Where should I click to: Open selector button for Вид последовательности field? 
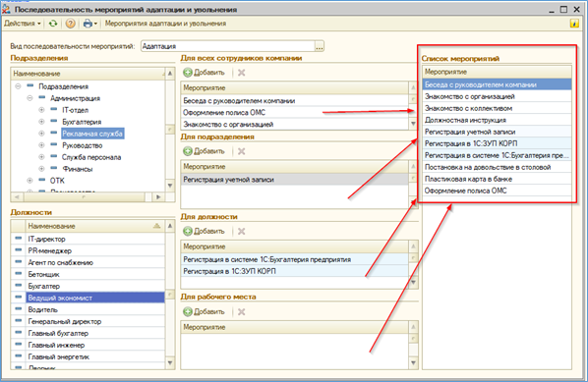[x=320, y=46]
